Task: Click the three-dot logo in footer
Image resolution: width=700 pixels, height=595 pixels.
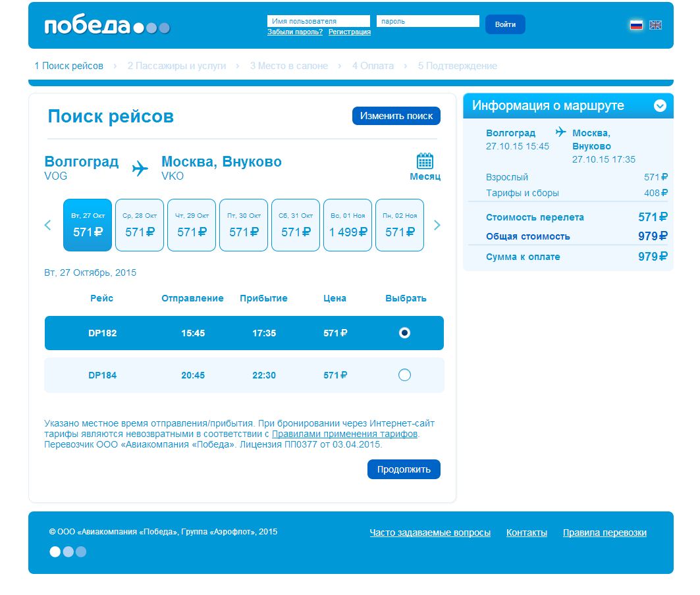Action: [68, 552]
